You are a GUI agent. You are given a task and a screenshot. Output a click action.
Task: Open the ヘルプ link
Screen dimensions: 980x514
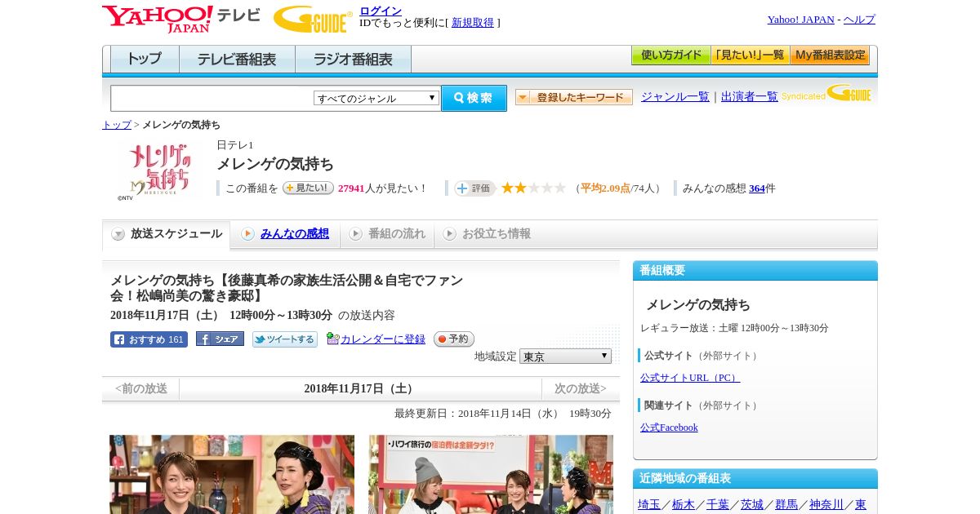(859, 20)
